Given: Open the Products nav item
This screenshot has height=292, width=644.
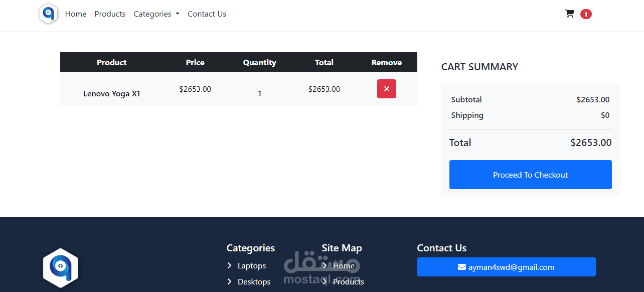Looking at the screenshot, I should pos(110,14).
